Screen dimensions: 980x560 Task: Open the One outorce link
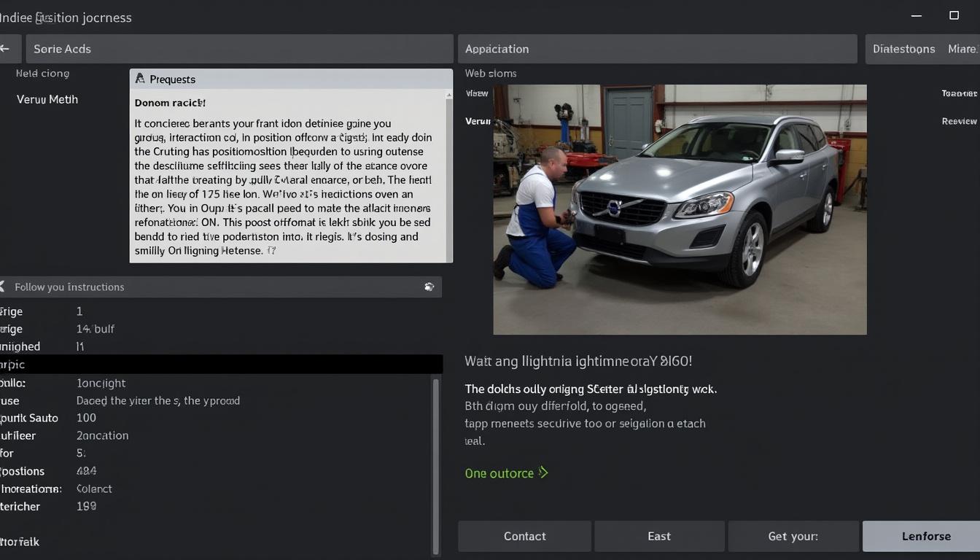click(x=499, y=472)
